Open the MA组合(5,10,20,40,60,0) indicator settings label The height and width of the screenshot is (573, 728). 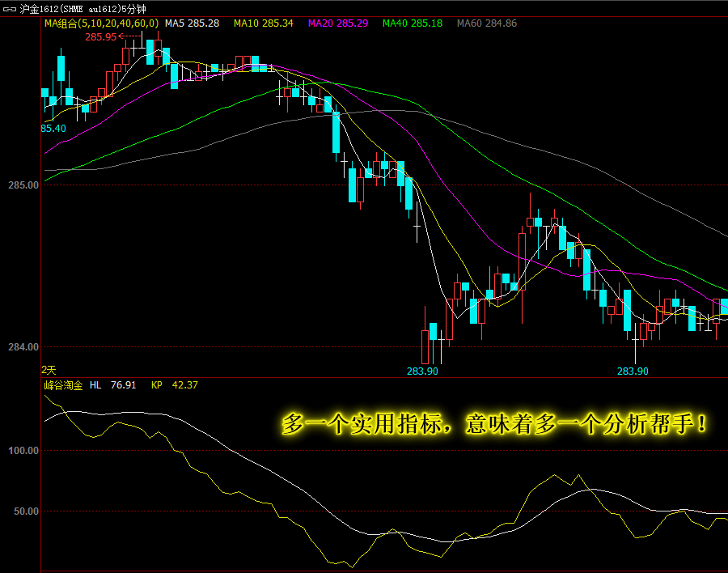pyautogui.click(x=101, y=23)
